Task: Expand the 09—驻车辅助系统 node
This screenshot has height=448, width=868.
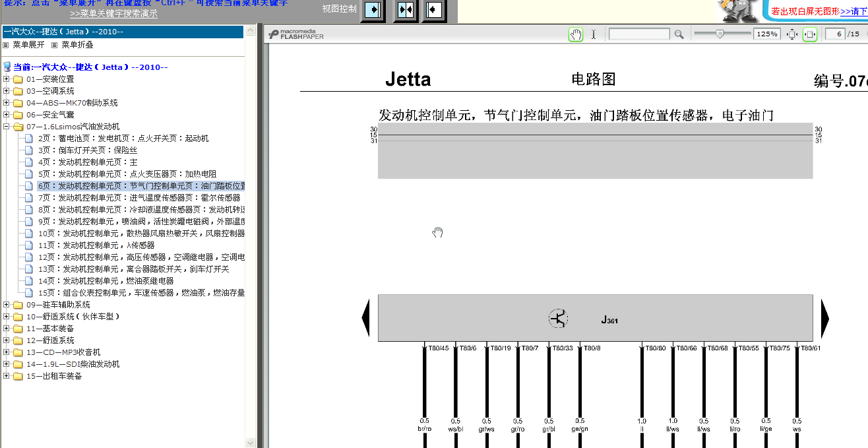Action: (7, 305)
